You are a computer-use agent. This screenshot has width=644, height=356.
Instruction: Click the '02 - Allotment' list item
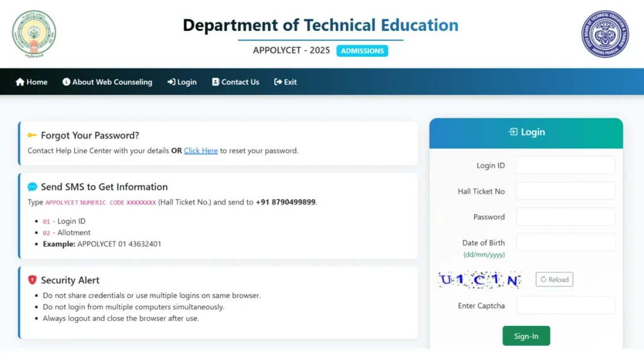click(67, 232)
